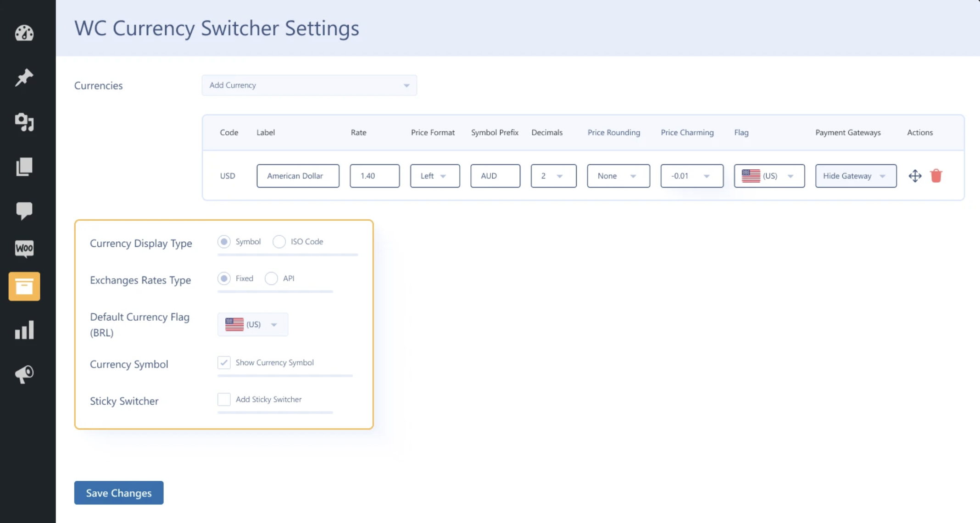
Task: Open the Posts pushpin icon in sidebar
Action: [x=24, y=78]
